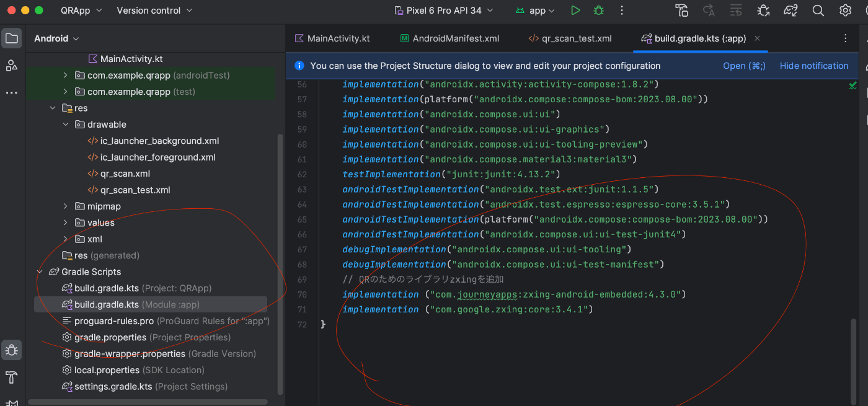868x406 pixels.
Task: Open IDE settings gear icon
Action: click(845, 11)
